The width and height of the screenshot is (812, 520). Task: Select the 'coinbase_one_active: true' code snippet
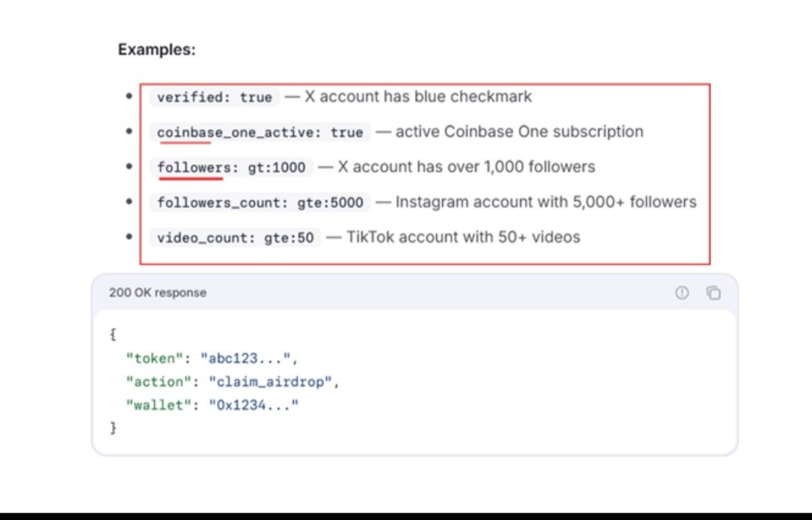tap(260, 132)
